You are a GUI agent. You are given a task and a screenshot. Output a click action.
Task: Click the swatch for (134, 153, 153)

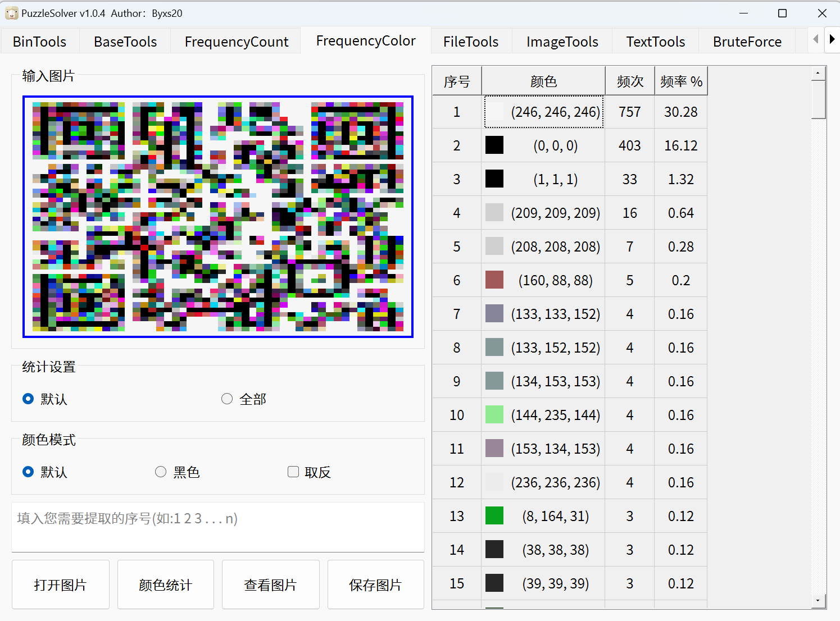494,381
